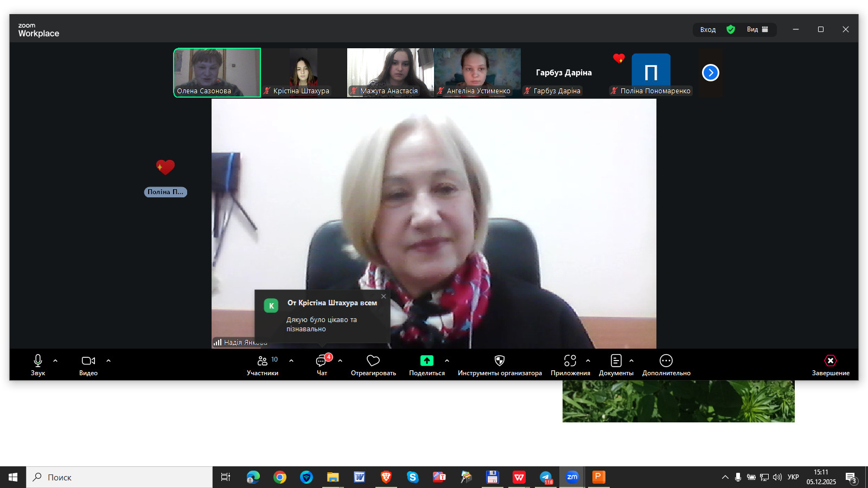Show next participants with blue arrow
The width and height of the screenshot is (868, 488).
coord(711,73)
